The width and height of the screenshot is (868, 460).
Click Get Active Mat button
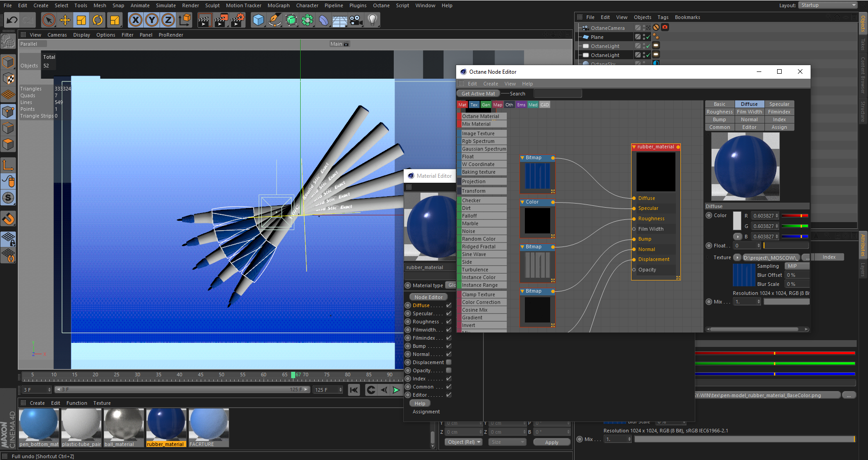pyautogui.click(x=478, y=94)
